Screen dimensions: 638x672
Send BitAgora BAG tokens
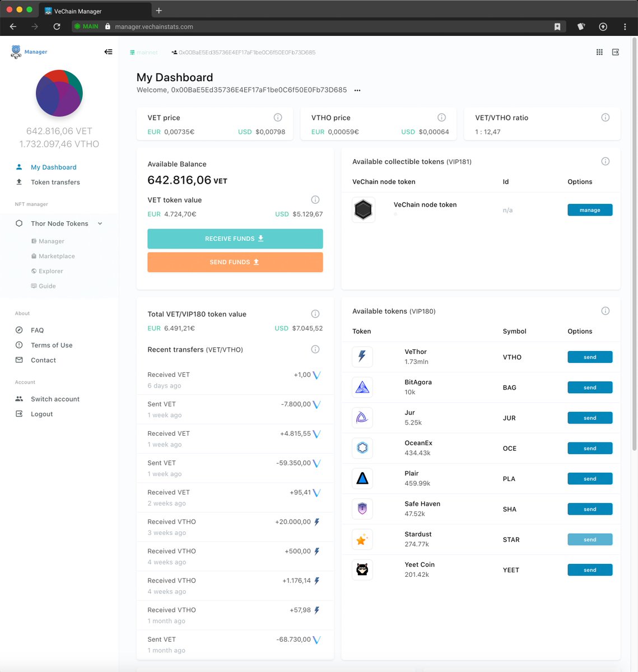(x=590, y=388)
